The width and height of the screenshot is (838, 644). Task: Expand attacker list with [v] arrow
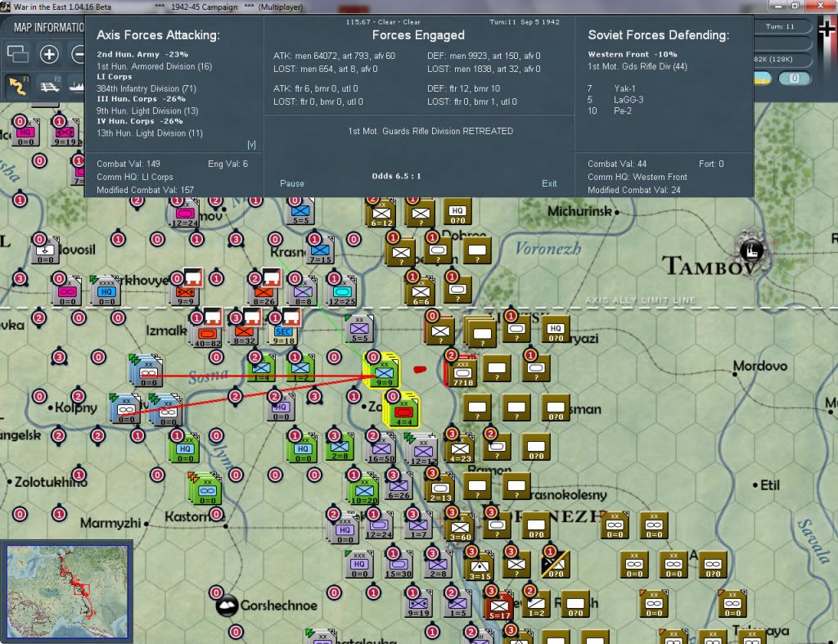[x=251, y=145]
